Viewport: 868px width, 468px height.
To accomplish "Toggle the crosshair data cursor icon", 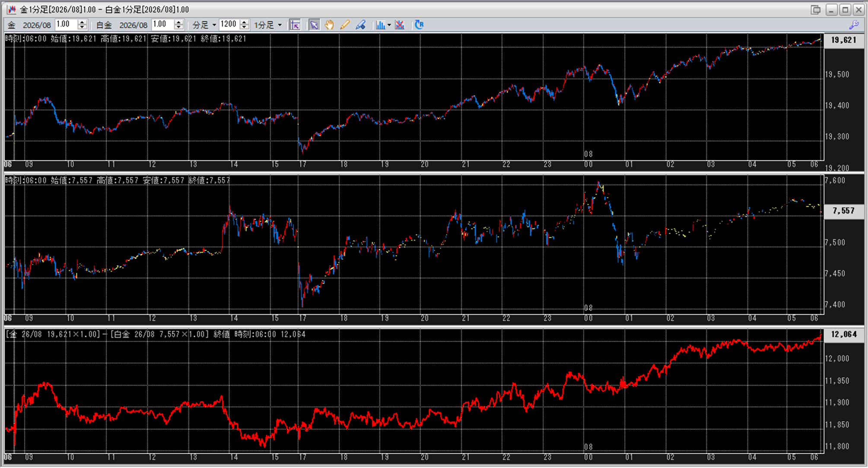I will tap(295, 25).
